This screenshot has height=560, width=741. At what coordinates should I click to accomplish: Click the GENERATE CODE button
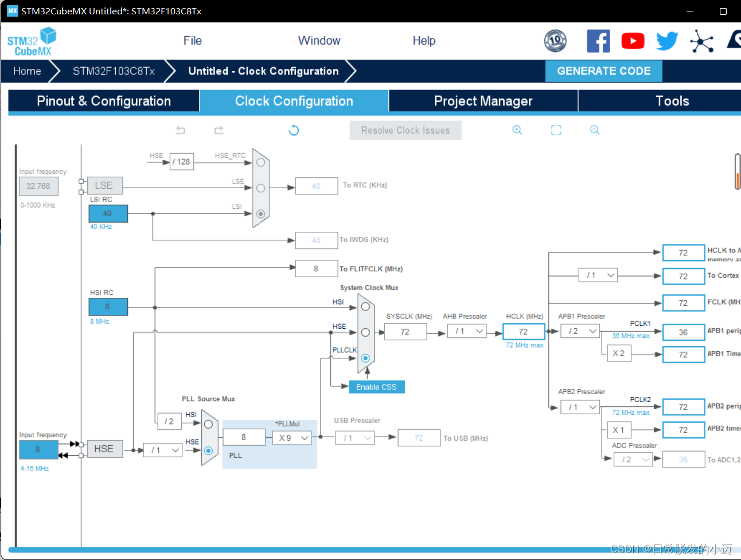click(x=604, y=71)
